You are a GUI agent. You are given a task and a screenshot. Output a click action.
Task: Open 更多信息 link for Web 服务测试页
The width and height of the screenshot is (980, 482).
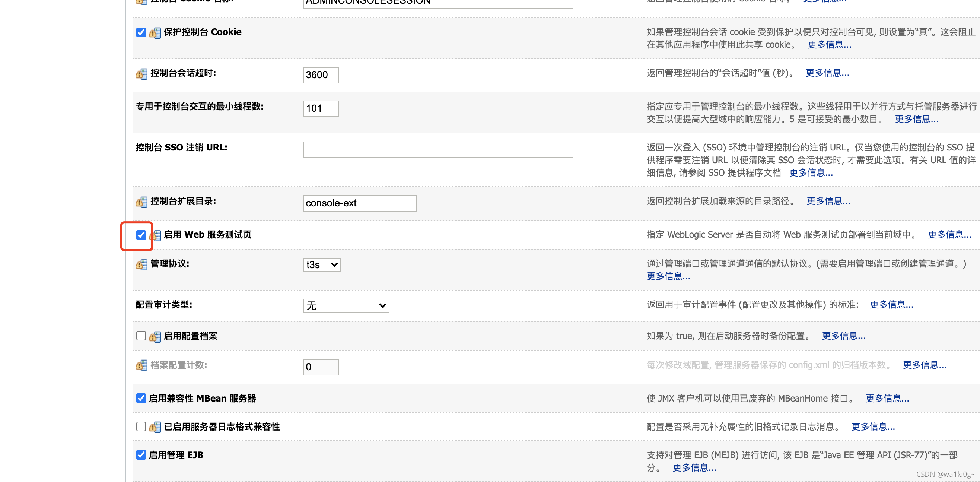click(949, 235)
